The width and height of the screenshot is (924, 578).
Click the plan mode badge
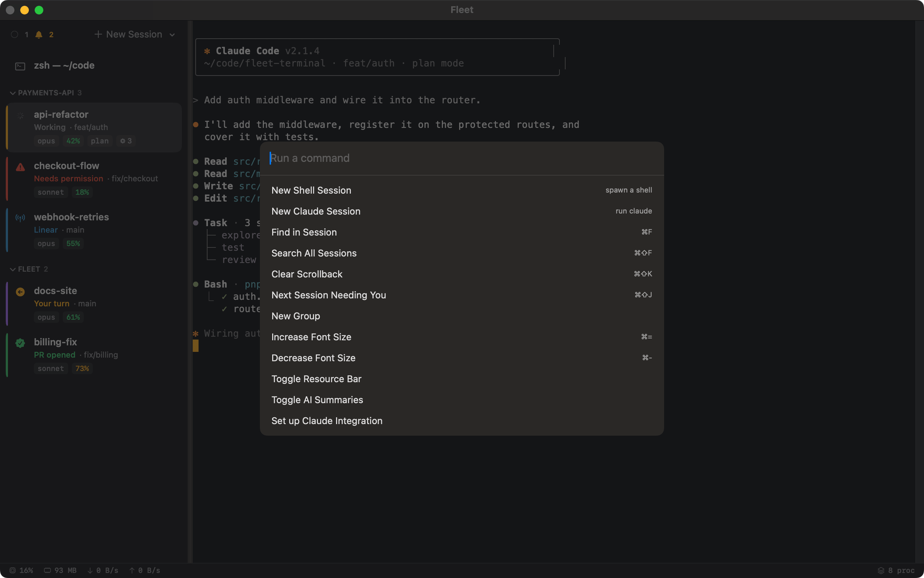click(100, 141)
